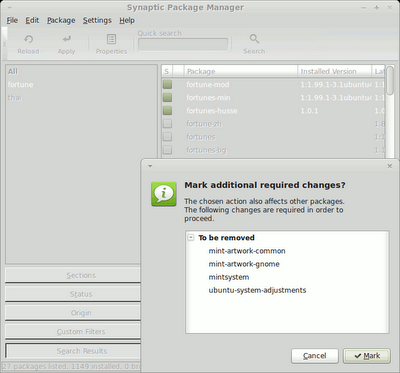Toggle status box of fortunes-min package
The height and width of the screenshot is (373, 400).
167,97
